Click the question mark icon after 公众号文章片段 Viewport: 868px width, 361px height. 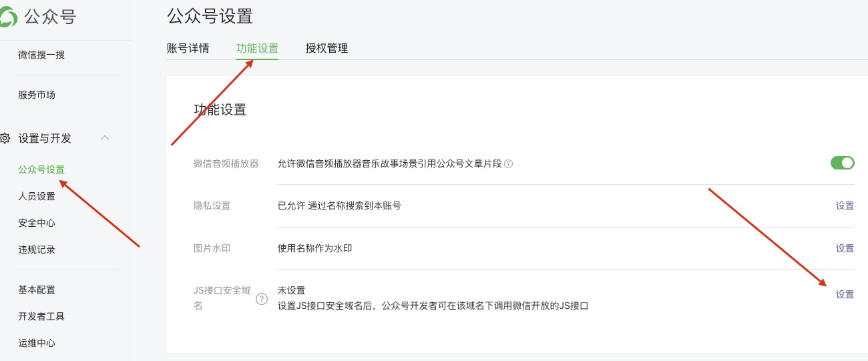pos(509,164)
